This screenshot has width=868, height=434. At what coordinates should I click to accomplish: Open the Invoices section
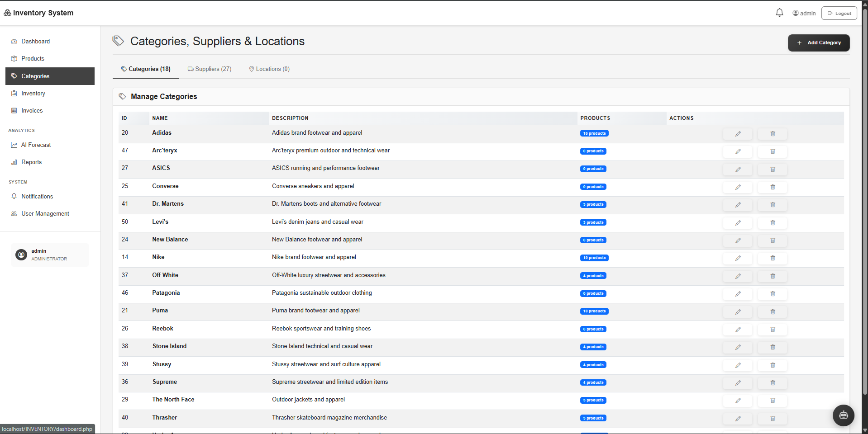click(32, 110)
